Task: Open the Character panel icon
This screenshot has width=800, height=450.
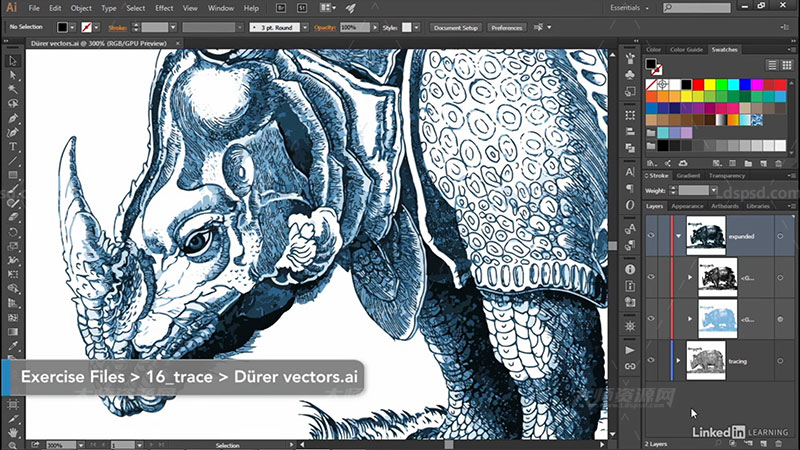Action: (630, 172)
